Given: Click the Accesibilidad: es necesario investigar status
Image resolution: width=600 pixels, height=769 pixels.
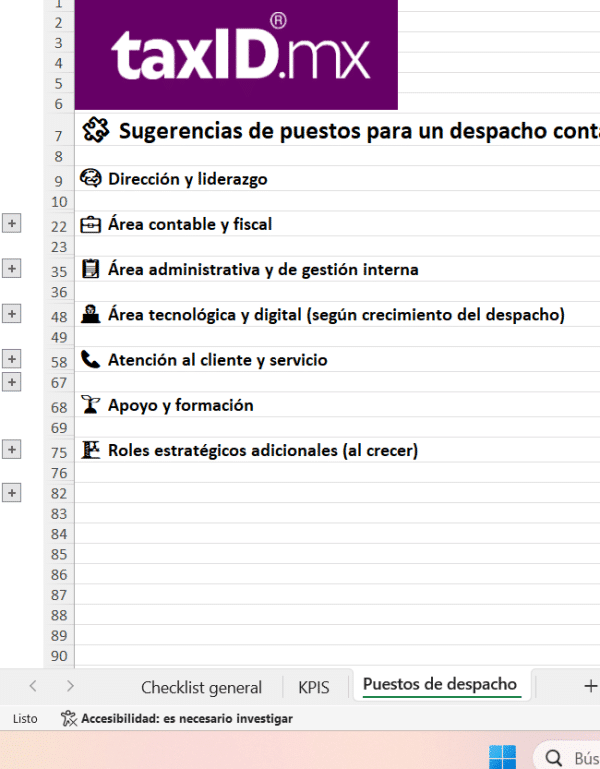Looking at the screenshot, I should [x=177, y=718].
